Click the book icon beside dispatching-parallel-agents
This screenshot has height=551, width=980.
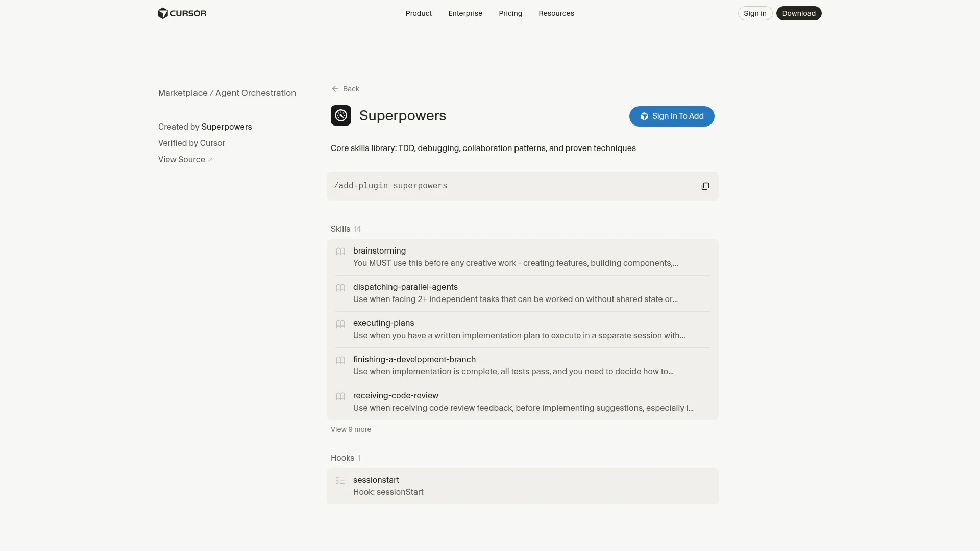point(340,288)
